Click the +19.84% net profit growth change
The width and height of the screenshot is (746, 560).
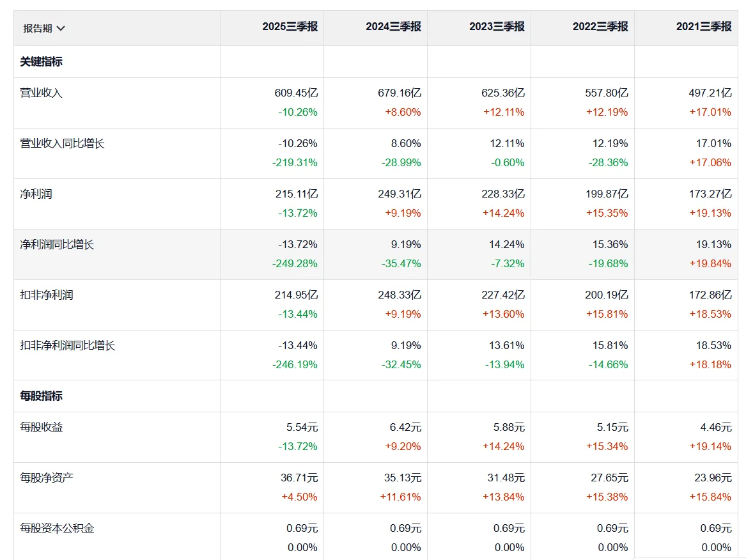(710, 263)
